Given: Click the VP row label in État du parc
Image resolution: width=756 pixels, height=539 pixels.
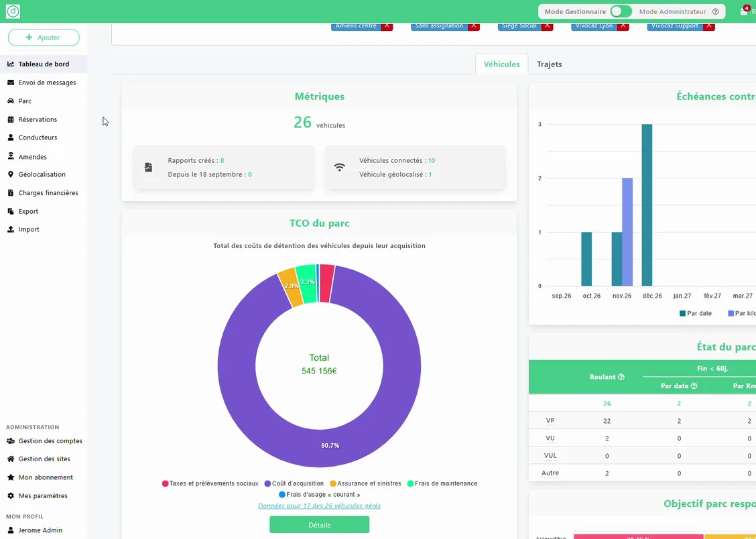Looking at the screenshot, I should 550,421.
